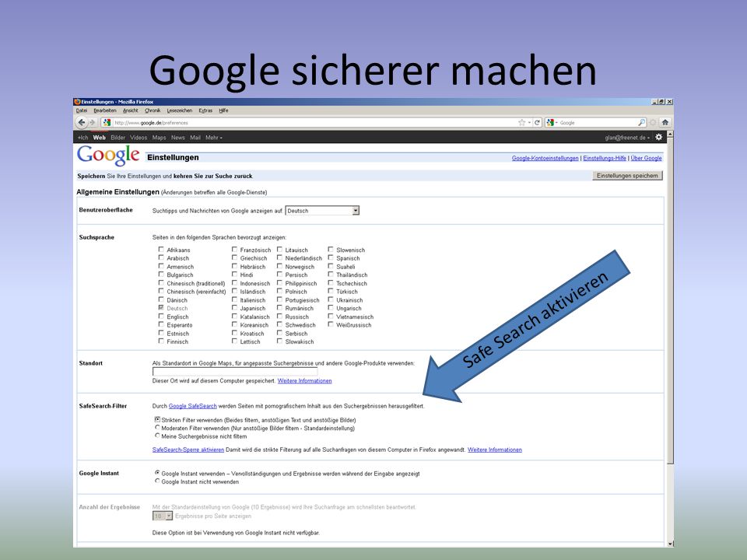Check the Afrikaans language checkbox
747x560 pixels.
click(x=161, y=250)
